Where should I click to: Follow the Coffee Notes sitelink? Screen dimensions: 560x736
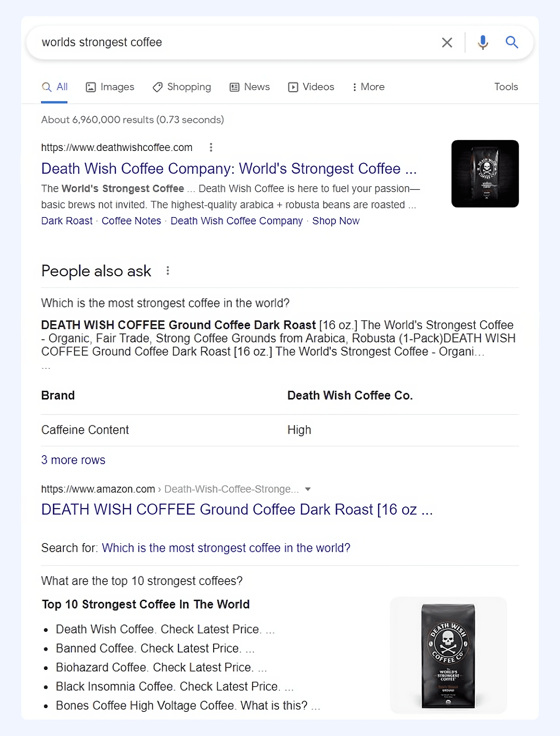tap(131, 221)
